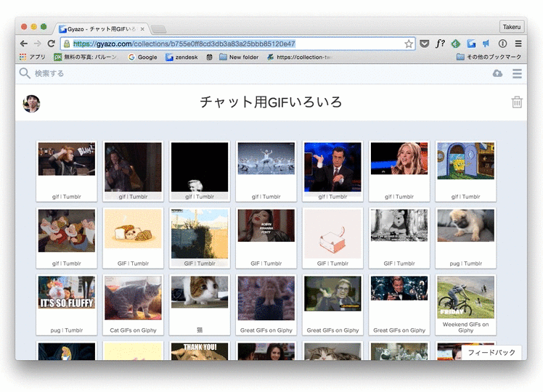
Task: Open the zendesk bookmark
Action: coord(181,57)
